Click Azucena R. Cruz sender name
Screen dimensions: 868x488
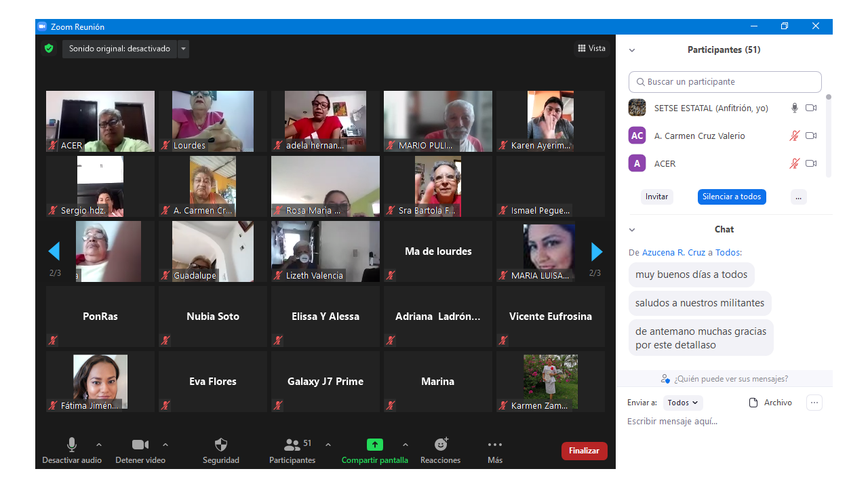[674, 252]
